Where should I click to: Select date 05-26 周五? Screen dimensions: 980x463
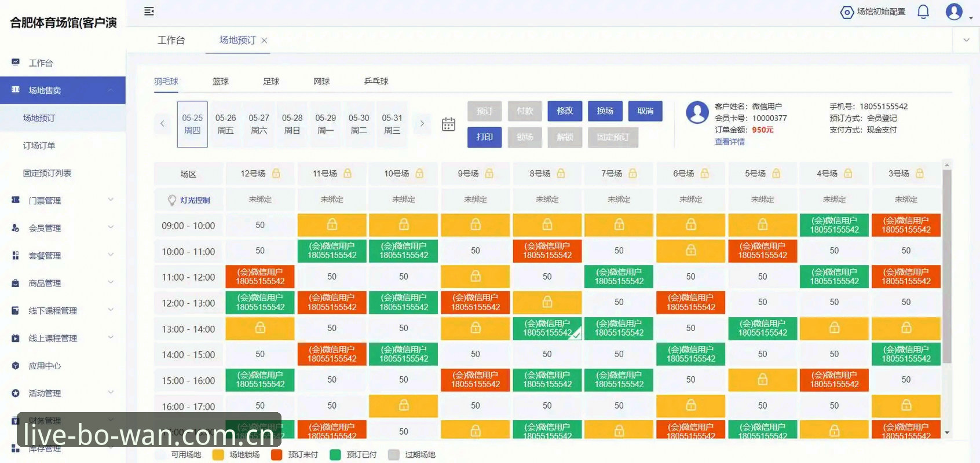pyautogui.click(x=226, y=124)
